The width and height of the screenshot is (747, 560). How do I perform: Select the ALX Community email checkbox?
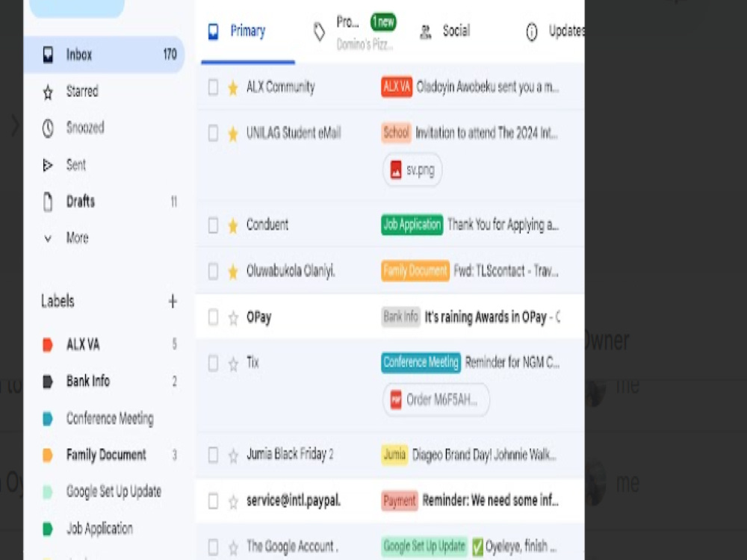click(213, 87)
